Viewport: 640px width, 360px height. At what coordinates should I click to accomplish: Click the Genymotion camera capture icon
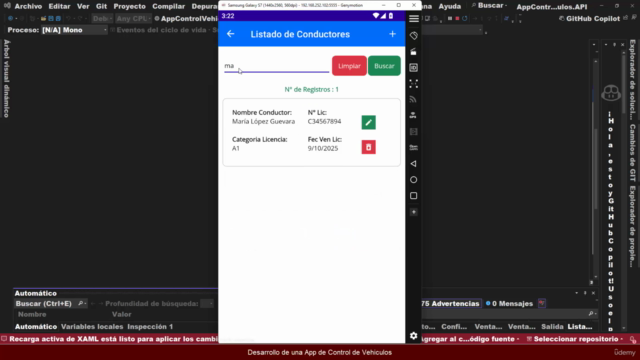413,51
